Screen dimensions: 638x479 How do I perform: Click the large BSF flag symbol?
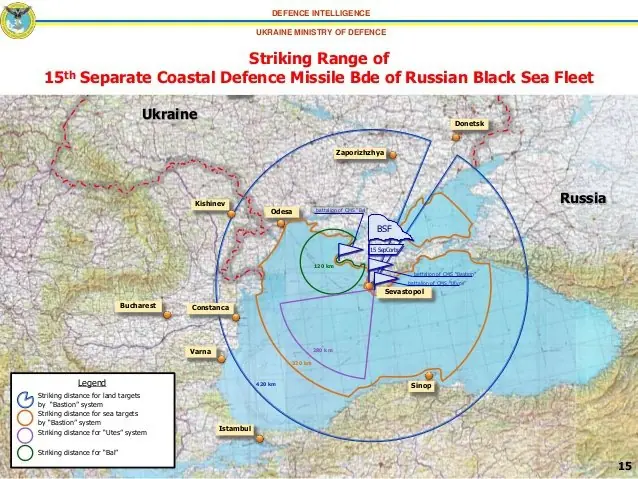tap(389, 228)
